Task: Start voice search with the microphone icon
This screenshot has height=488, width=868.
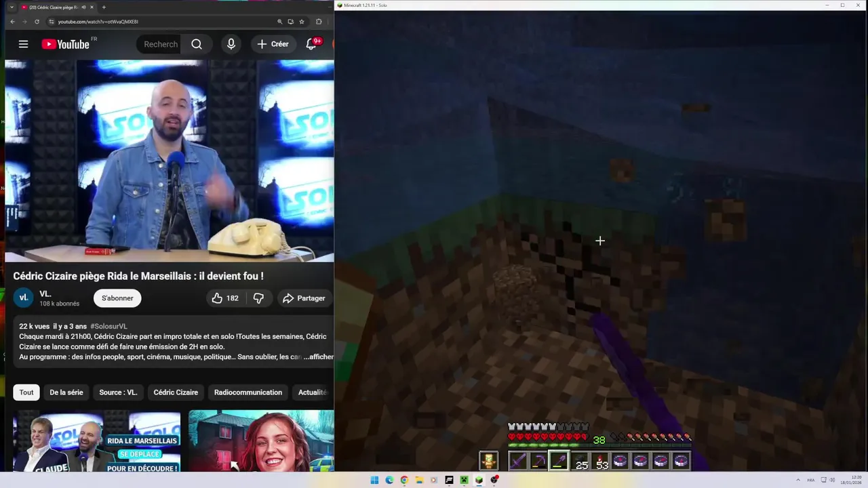Action: [x=231, y=44]
